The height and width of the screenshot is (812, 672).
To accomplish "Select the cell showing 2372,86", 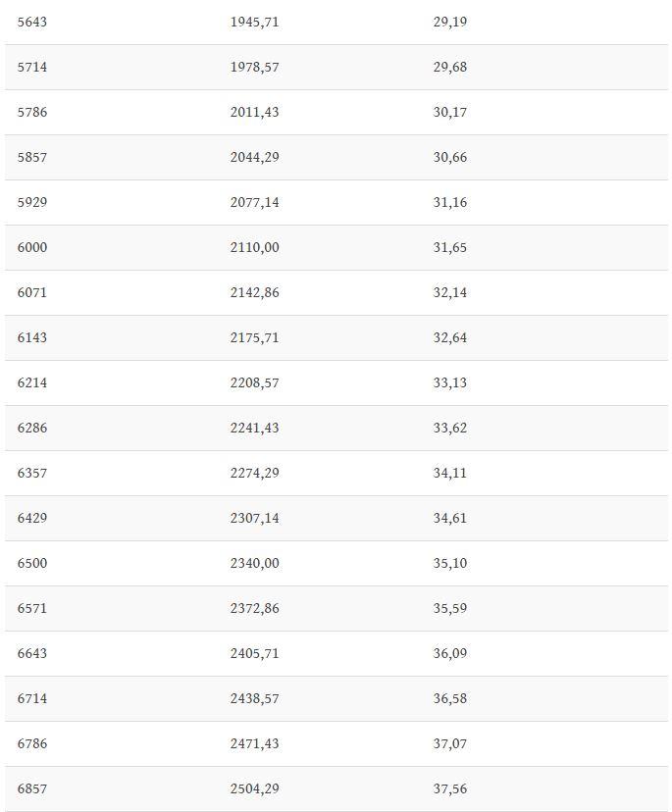I will point(254,608).
